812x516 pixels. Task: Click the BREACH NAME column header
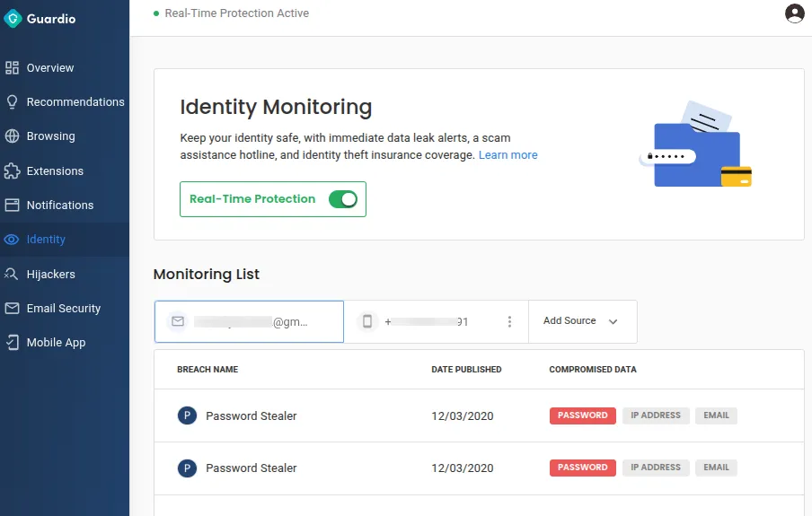pyautogui.click(x=207, y=369)
